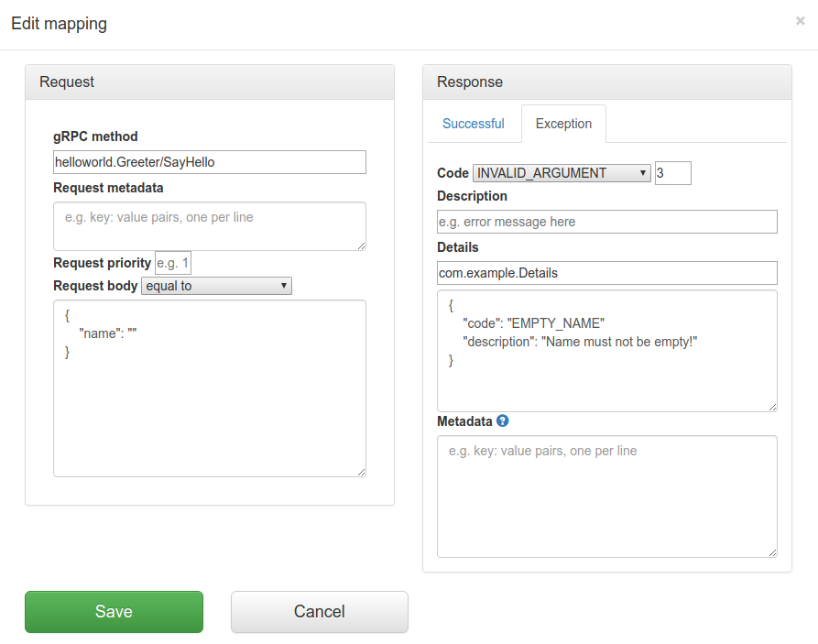Click the resize corner of the Metadata textarea
Viewport: 818px width, 644px height.
click(x=772, y=551)
